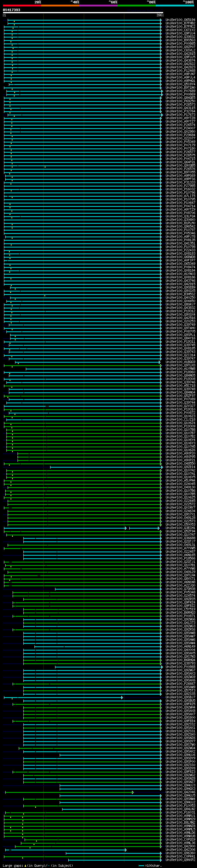Open hit UniRef100_P19309

pyautogui.click(x=180, y=426)
